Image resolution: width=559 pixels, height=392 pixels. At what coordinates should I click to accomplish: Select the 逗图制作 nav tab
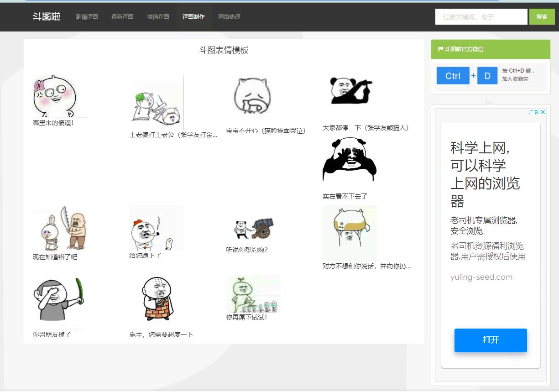[193, 16]
